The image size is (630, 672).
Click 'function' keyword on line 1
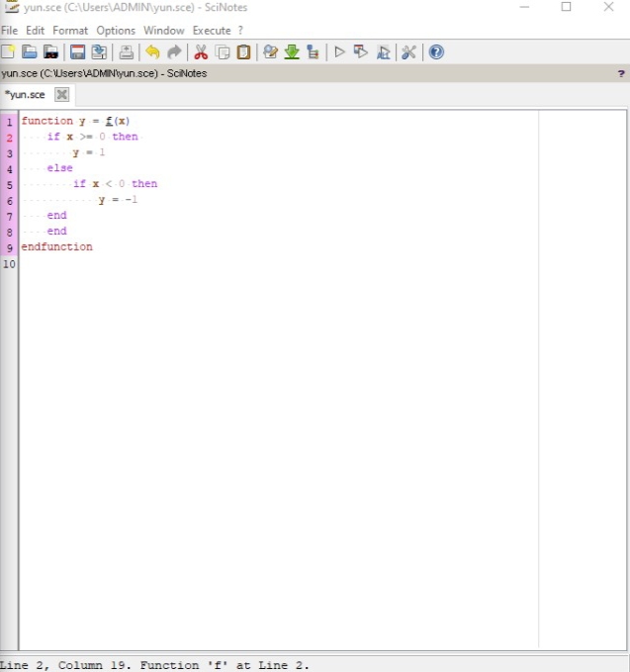[47, 121]
